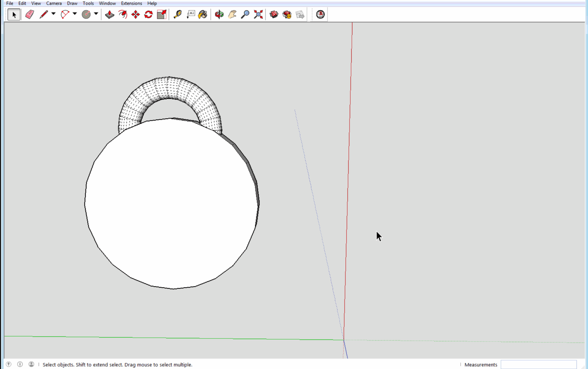The image size is (588, 369).
Task: Select the Eraser tool
Action: (x=29, y=14)
